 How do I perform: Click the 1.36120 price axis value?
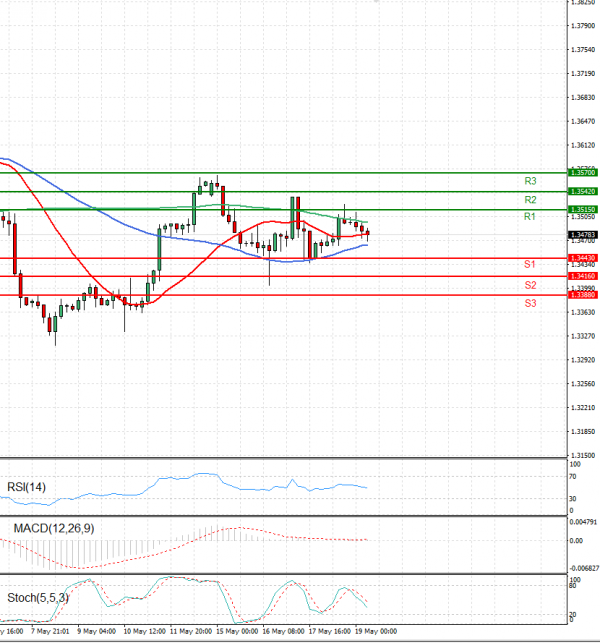click(x=583, y=145)
